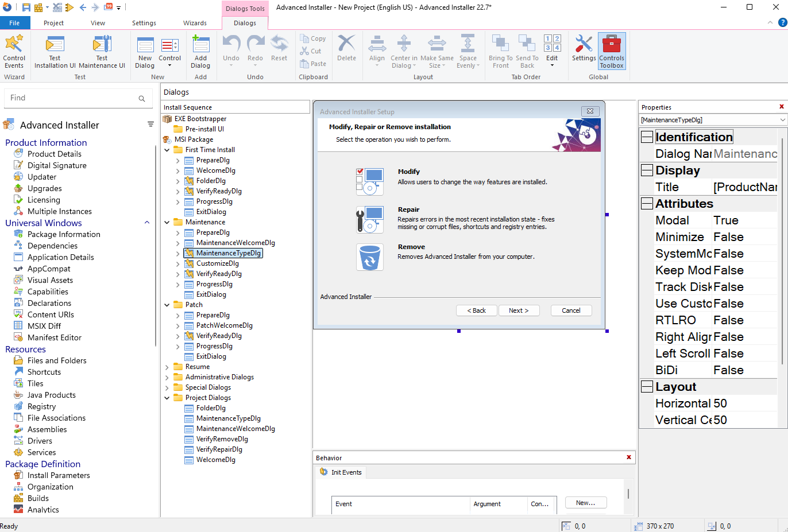Expand CustomizeDlg under Maintenance
This screenshot has height=532, width=788.
pyautogui.click(x=178, y=263)
